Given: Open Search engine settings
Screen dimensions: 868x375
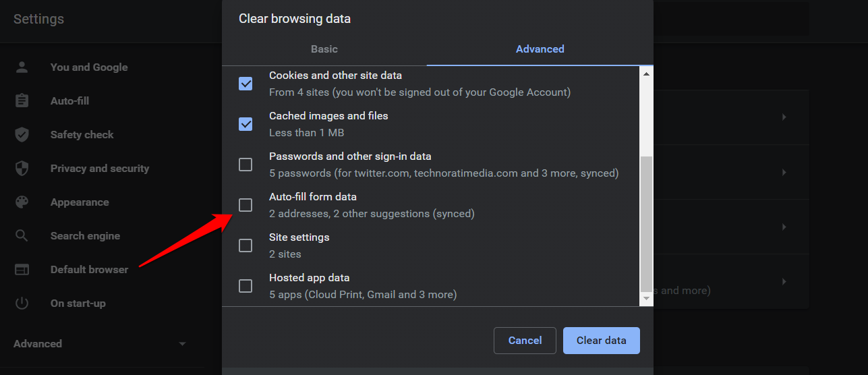Looking at the screenshot, I should pyautogui.click(x=85, y=235).
